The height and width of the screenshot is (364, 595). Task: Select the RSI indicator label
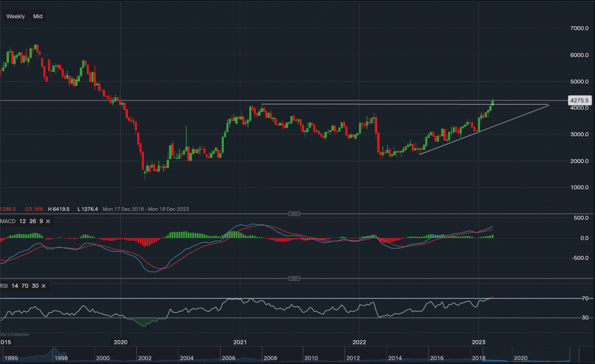[x=5, y=285]
